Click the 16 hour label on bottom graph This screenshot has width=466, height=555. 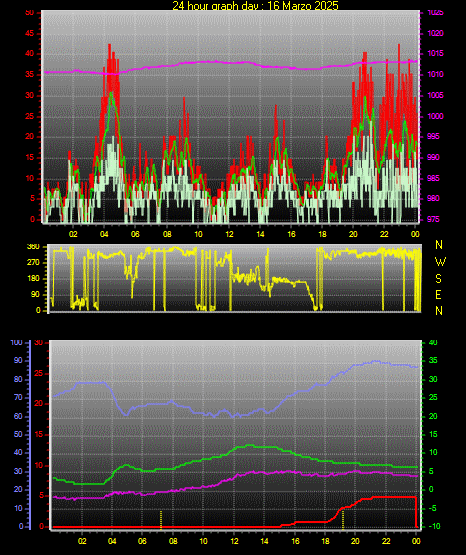coord(295,541)
